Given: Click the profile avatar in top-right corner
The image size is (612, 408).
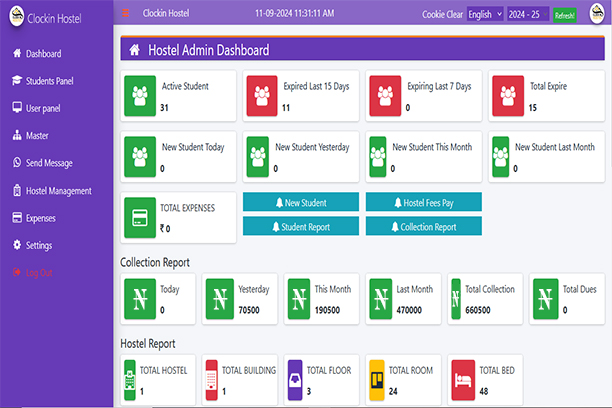Looking at the screenshot, I should tap(597, 13).
